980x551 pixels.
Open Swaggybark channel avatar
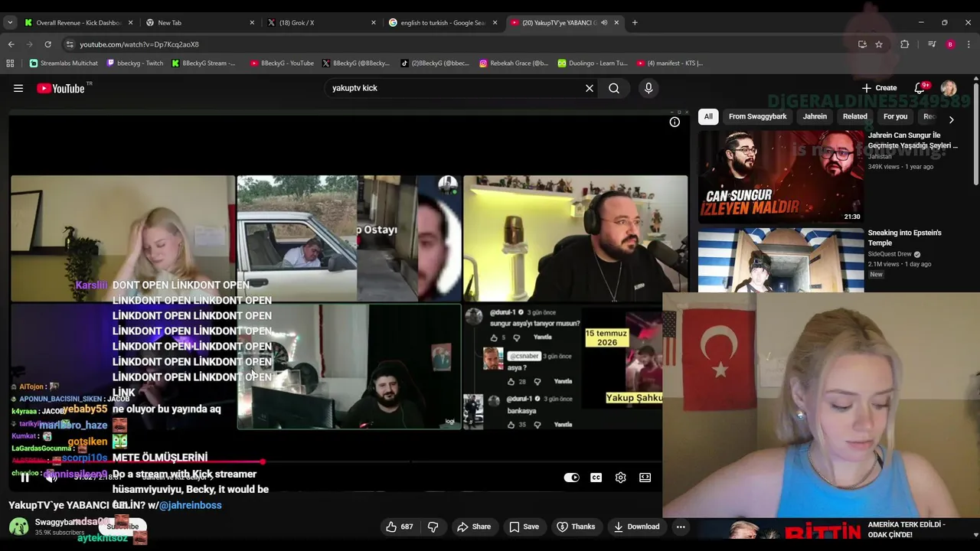coord(18,527)
